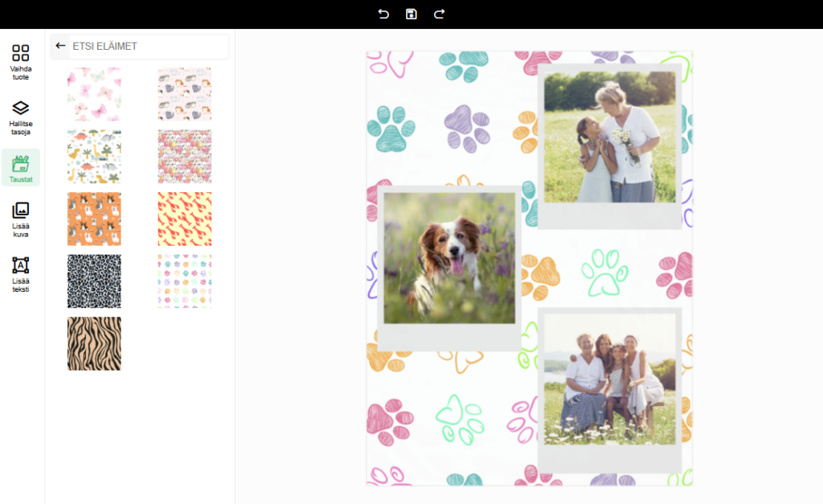This screenshot has height=504, width=823.
Task: Choose the cats and unicorns pattern background
Action: coord(185,94)
